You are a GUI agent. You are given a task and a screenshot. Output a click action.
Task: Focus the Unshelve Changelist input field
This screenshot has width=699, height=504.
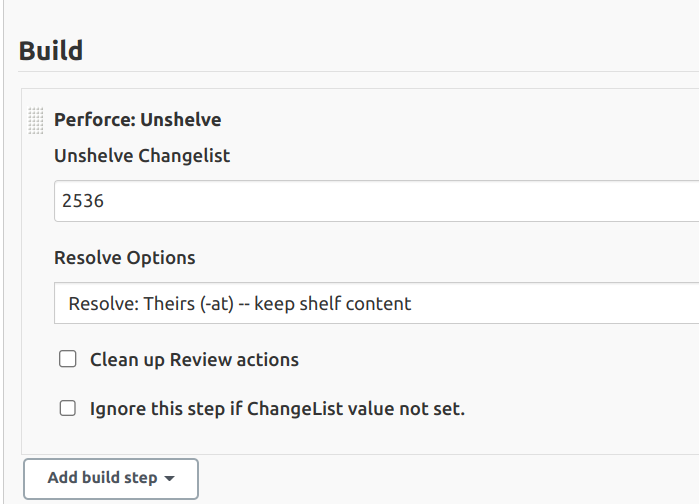376,201
